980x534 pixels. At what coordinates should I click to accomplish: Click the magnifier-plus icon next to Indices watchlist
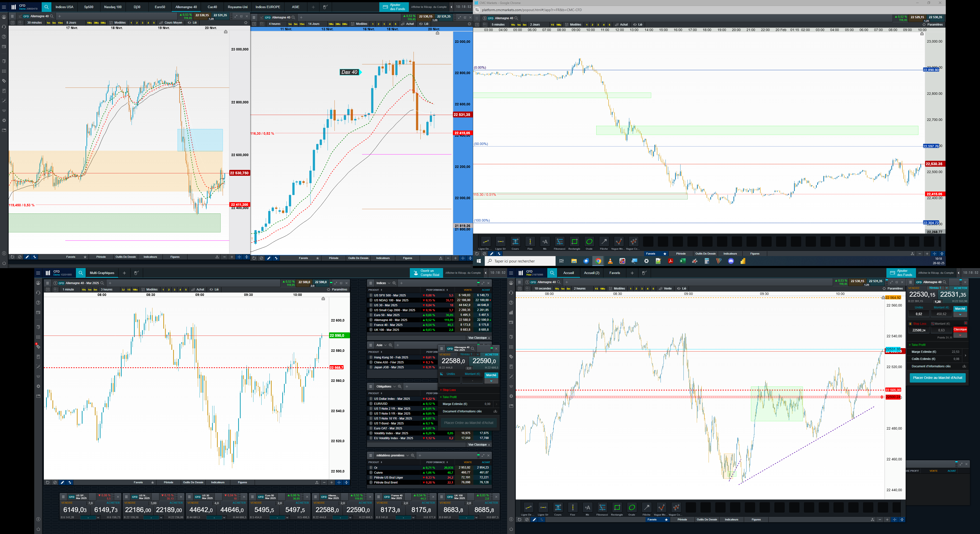click(x=395, y=283)
